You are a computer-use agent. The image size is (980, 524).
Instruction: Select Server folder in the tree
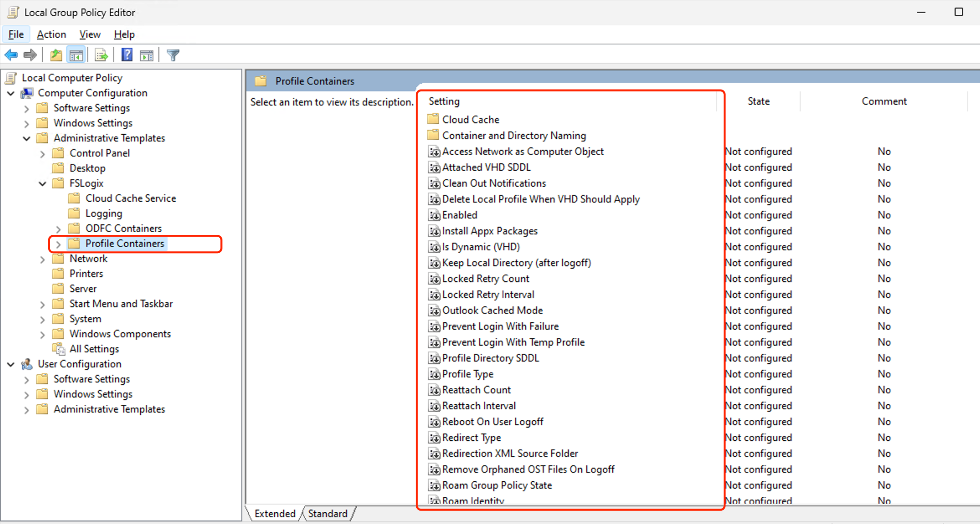tap(83, 289)
